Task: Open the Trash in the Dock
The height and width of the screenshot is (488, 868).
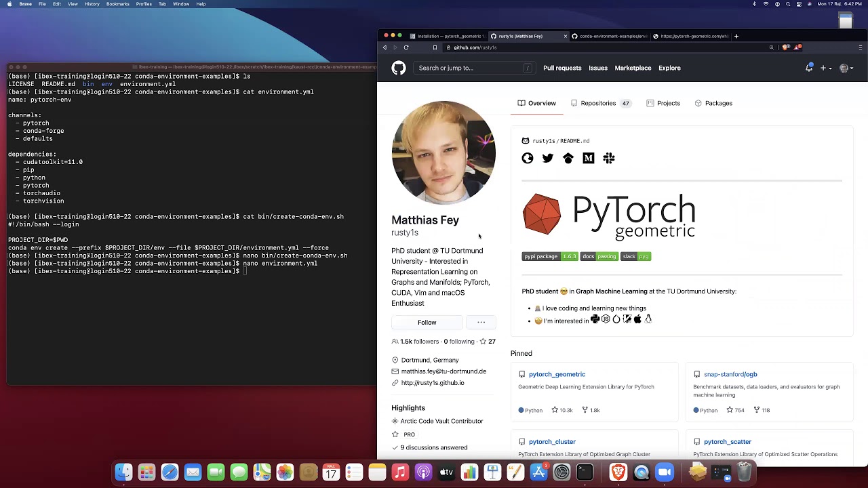Action: [744, 472]
